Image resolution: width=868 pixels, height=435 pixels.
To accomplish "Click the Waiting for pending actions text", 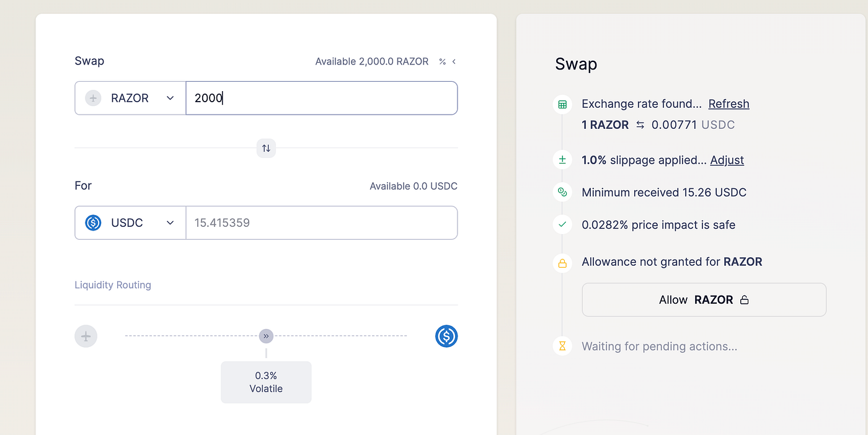I will pos(660,346).
